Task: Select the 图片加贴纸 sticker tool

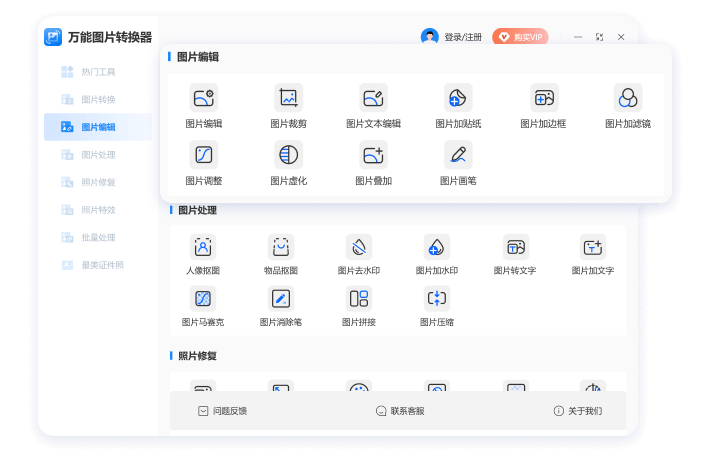Action: click(458, 98)
